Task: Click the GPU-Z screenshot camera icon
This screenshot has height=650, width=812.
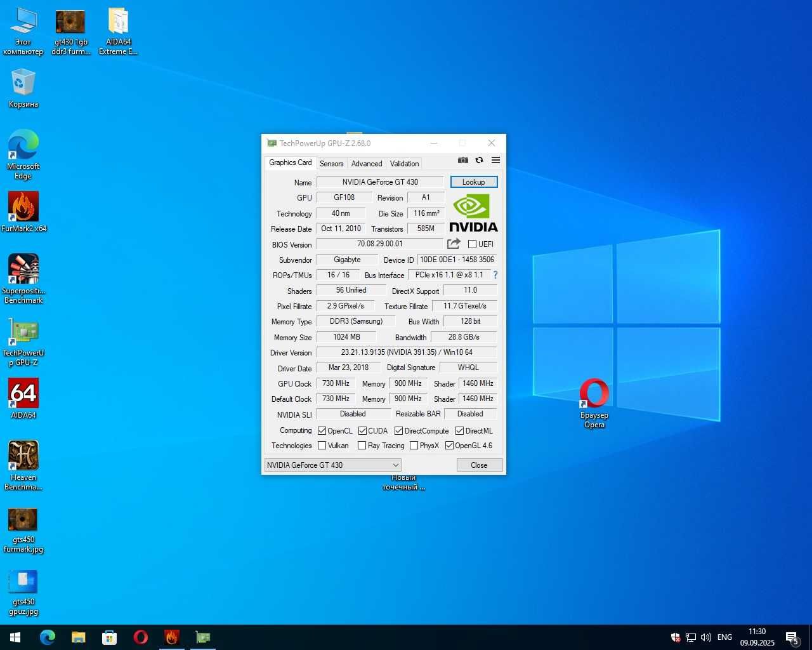Action: (x=463, y=160)
